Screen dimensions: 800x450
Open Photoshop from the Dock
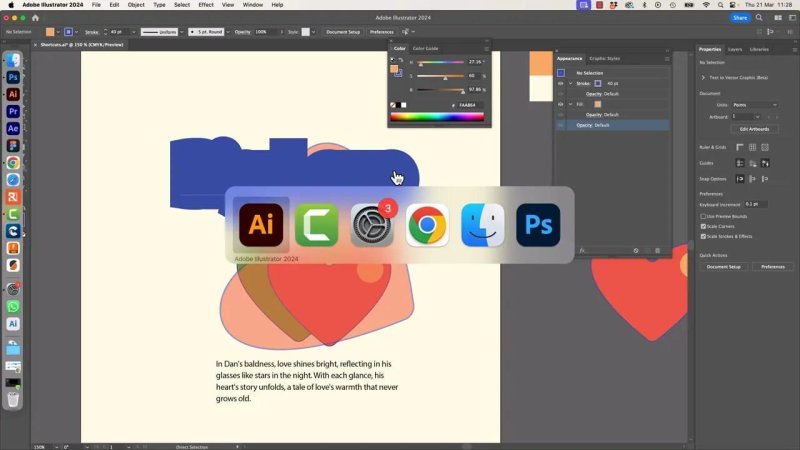[x=13, y=77]
